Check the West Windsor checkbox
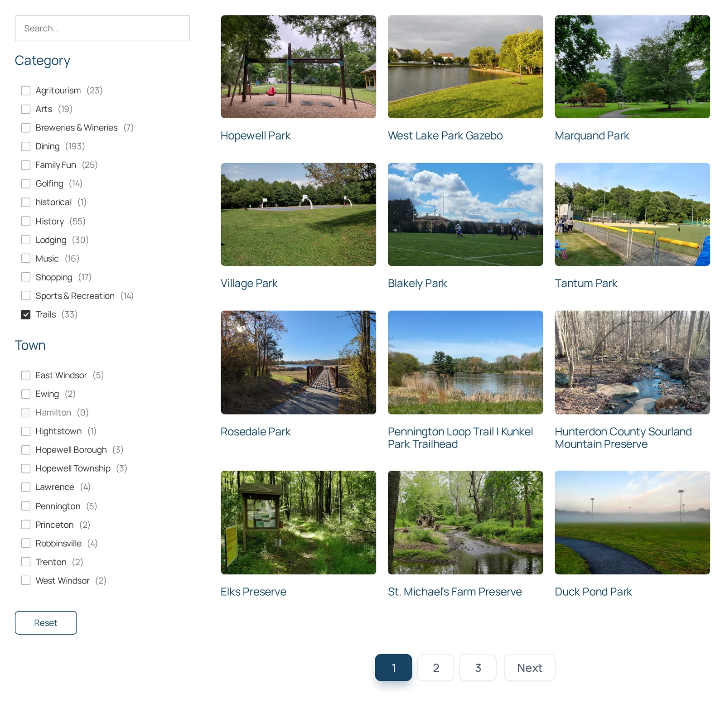This screenshot has height=728, width=725. point(26,581)
